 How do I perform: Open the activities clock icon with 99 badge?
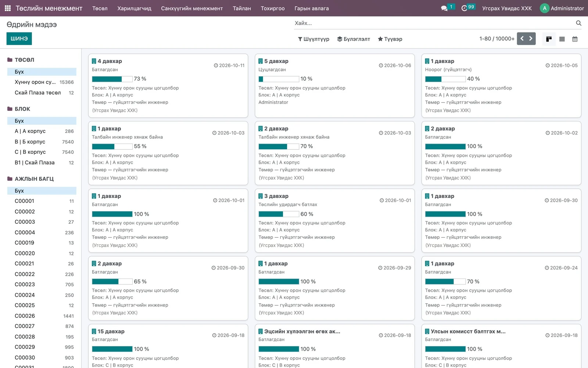pyautogui.click(x=465, y=8)
